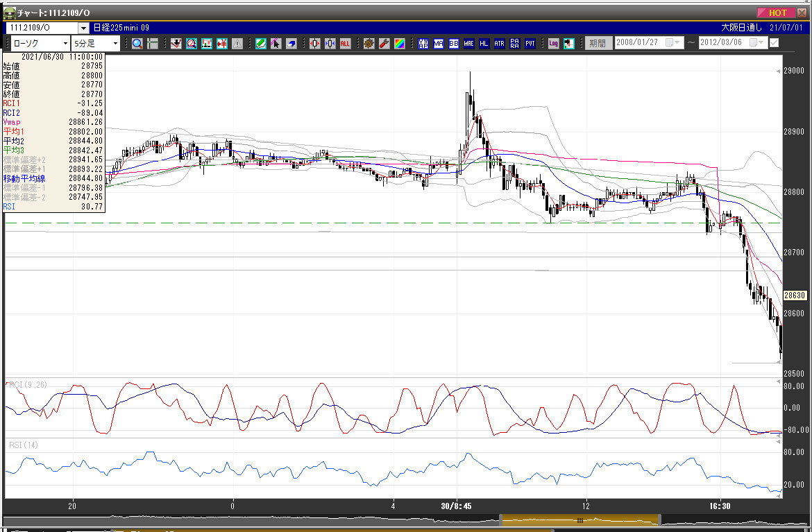Click the 大阪日通し session label
This screenshot has height=532, width=812.
tap(742, 28)
